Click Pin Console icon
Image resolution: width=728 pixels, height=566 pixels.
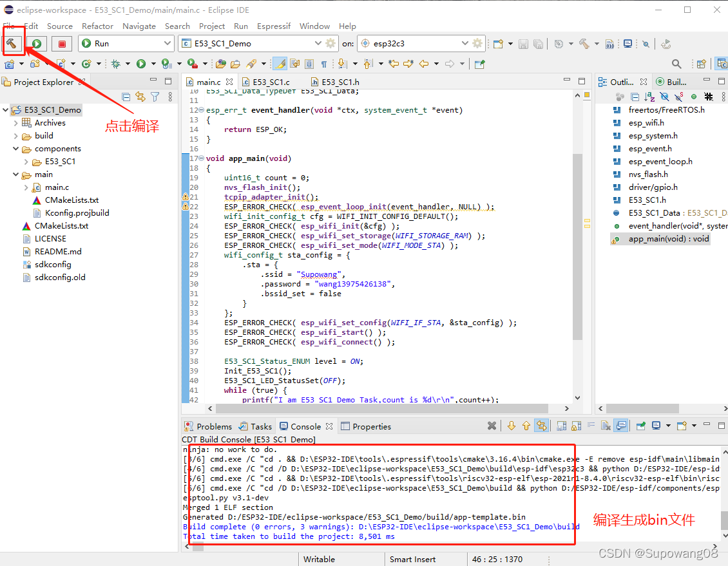(641, 426)
